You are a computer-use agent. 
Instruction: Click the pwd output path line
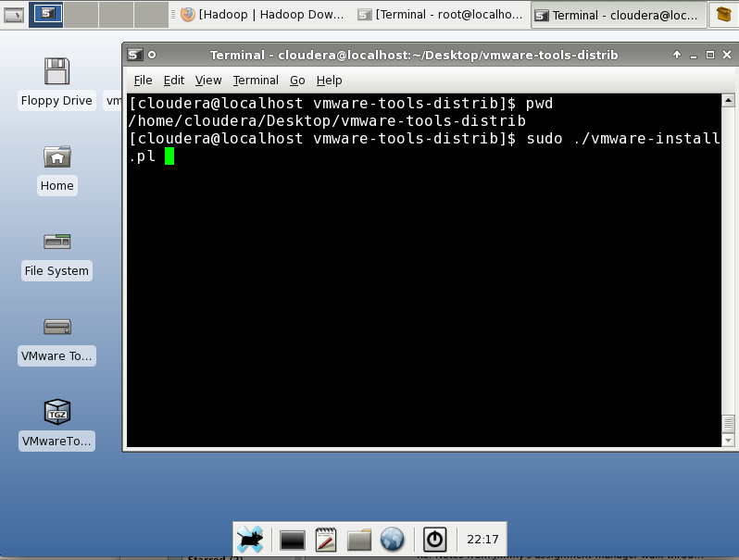coord(327,121)
